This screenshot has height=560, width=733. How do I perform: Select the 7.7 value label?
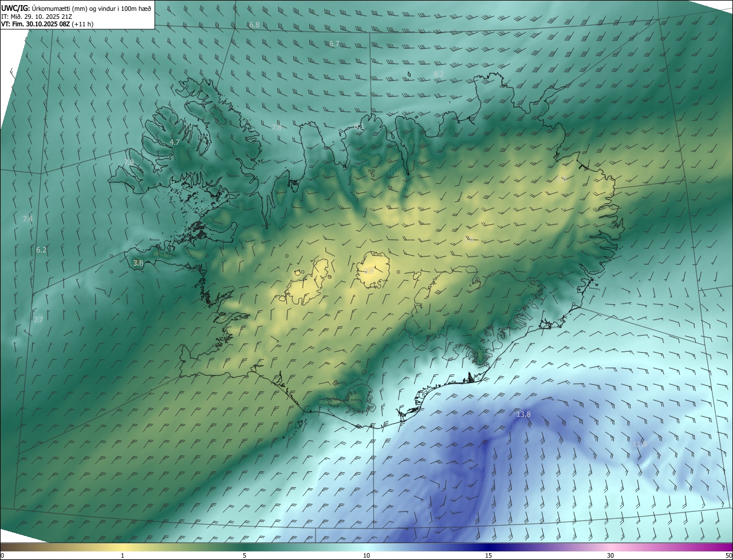[x=38, y=320]
